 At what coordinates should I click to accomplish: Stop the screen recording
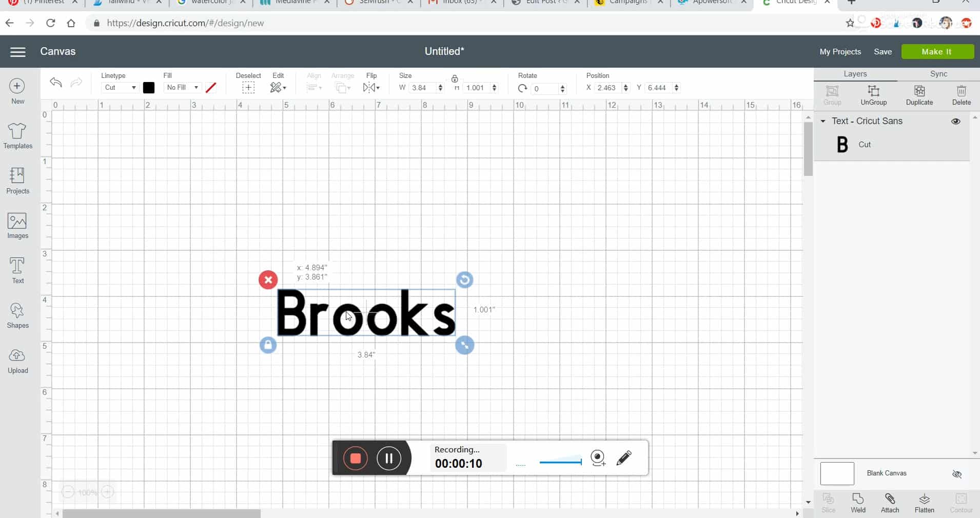(355, 458)
